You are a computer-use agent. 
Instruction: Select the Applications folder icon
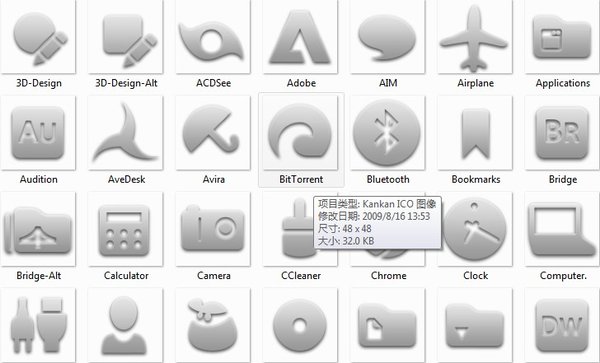(562, 37)
